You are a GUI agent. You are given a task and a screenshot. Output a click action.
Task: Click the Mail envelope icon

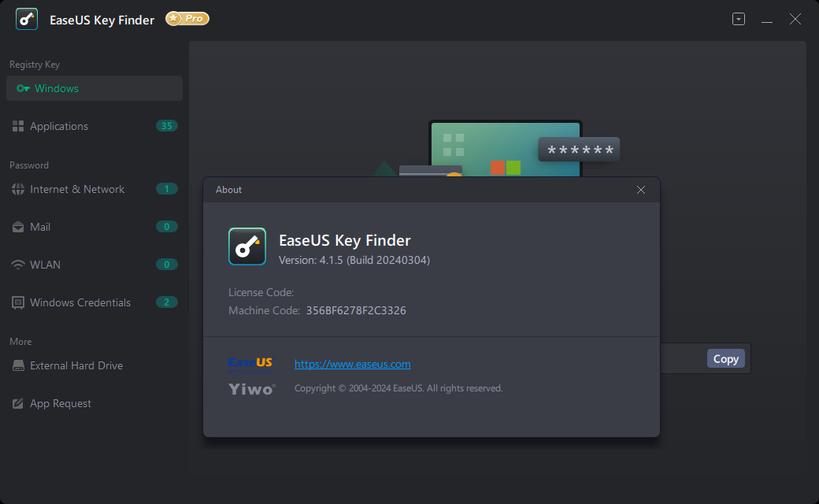click(18, 227)
